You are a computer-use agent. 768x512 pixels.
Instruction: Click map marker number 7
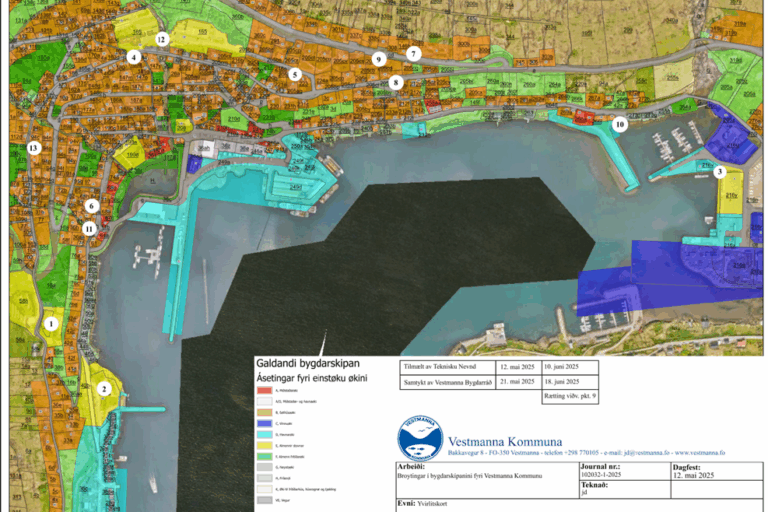[x=413, y=52]
